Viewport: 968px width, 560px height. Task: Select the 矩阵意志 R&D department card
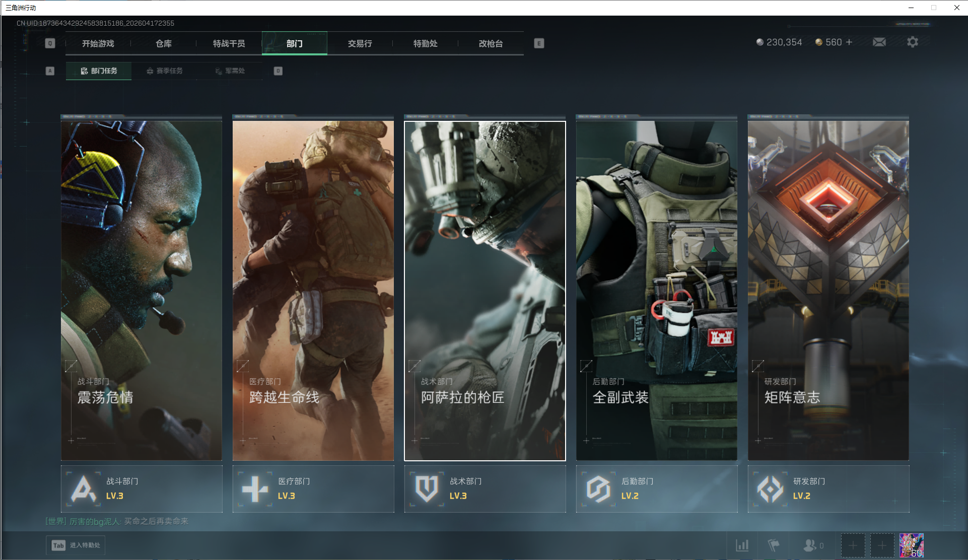[828, 290]
